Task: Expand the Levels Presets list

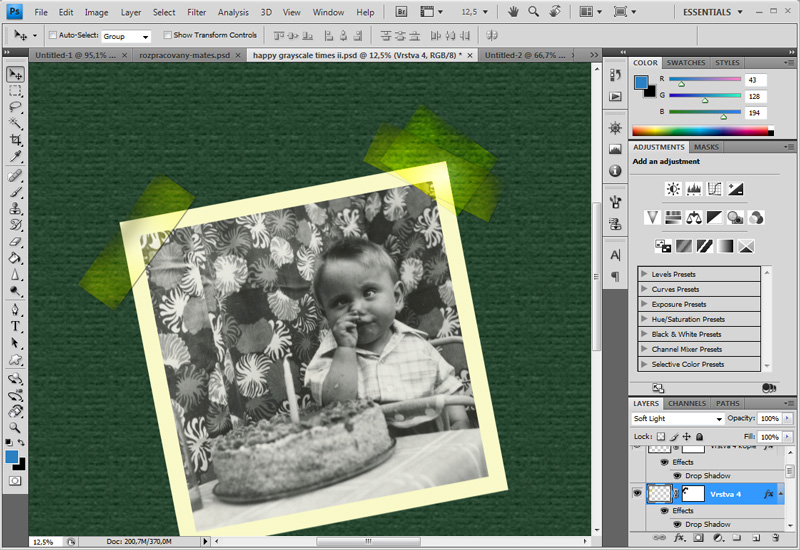Action: tap(644, 274)
